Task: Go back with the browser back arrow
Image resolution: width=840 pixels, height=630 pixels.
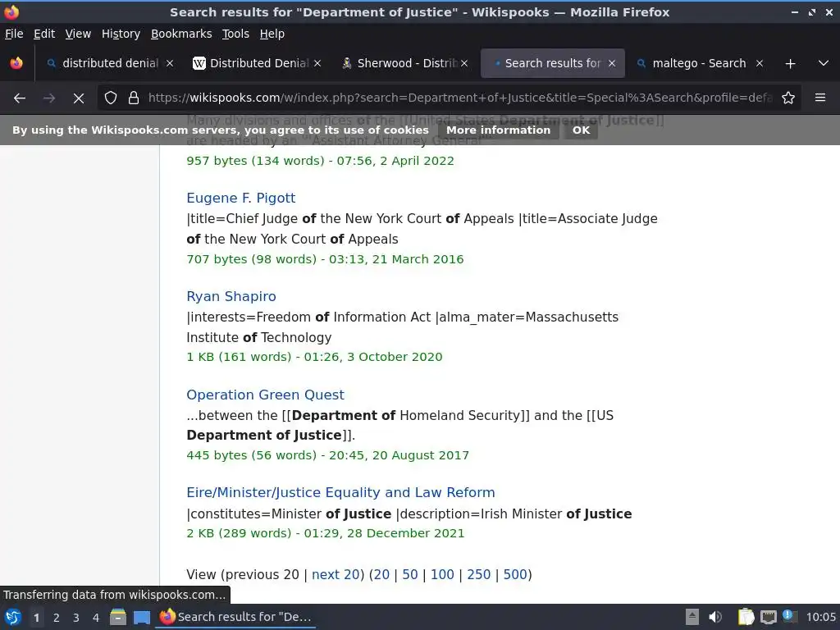Action: [20, 98]
